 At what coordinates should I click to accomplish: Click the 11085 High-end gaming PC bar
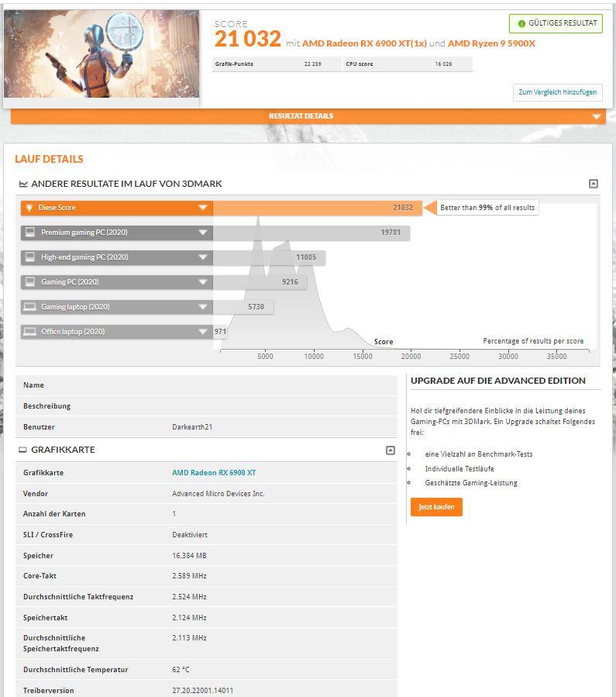tap(269, 257)
